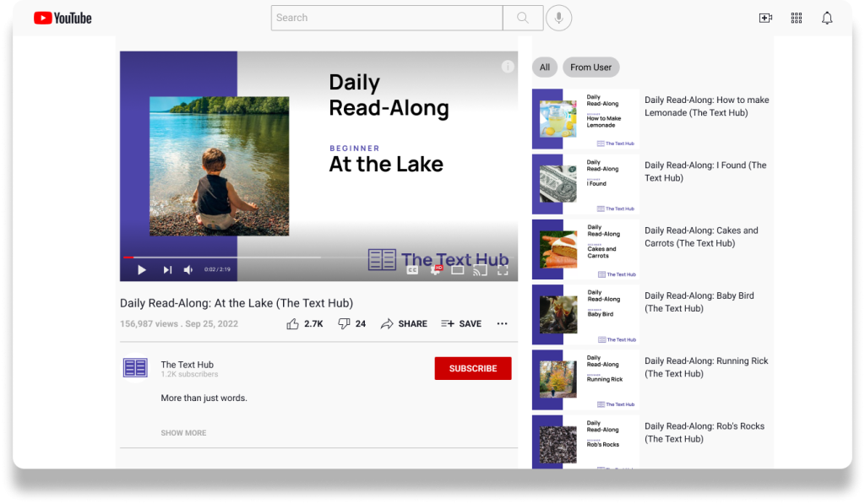Click the search magnifier button
This screenshot has width=865, height=504.
[x=523, y=18]
